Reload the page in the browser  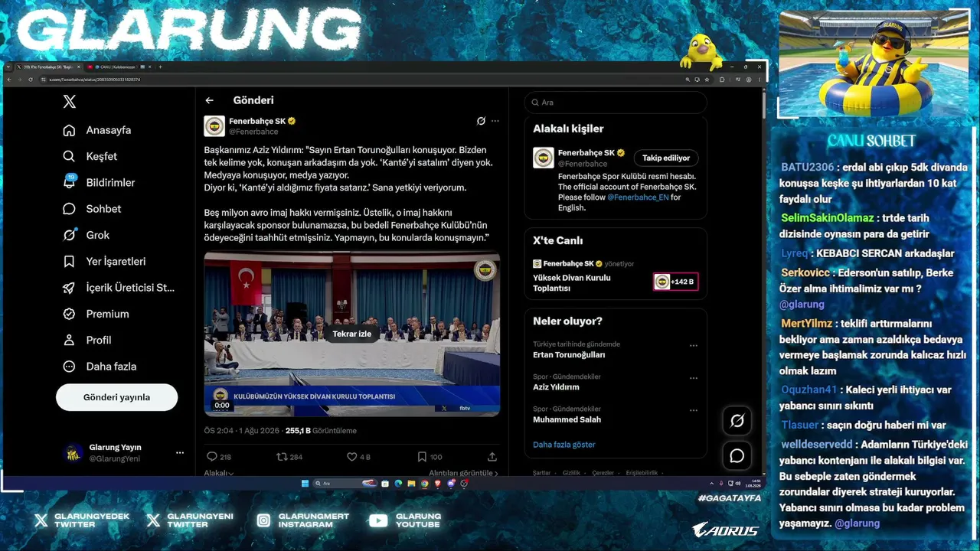pyautogui.click(x=30, y=80)
